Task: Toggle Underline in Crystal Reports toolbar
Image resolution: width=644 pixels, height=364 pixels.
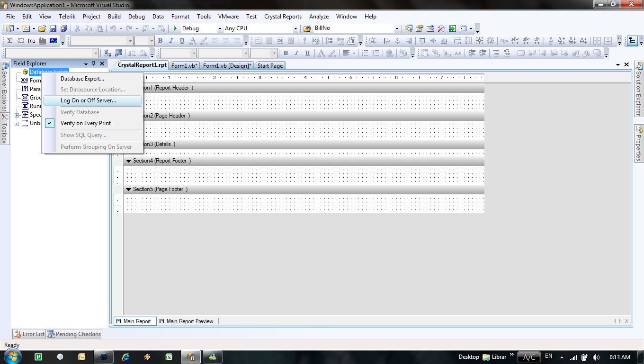Action: click(182, 41)
